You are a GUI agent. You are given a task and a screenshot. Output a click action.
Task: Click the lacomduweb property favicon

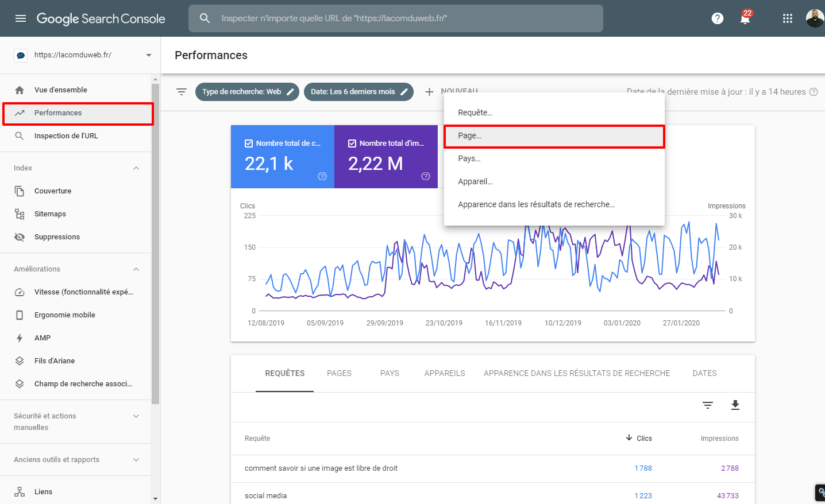click(x=21, y=55)
